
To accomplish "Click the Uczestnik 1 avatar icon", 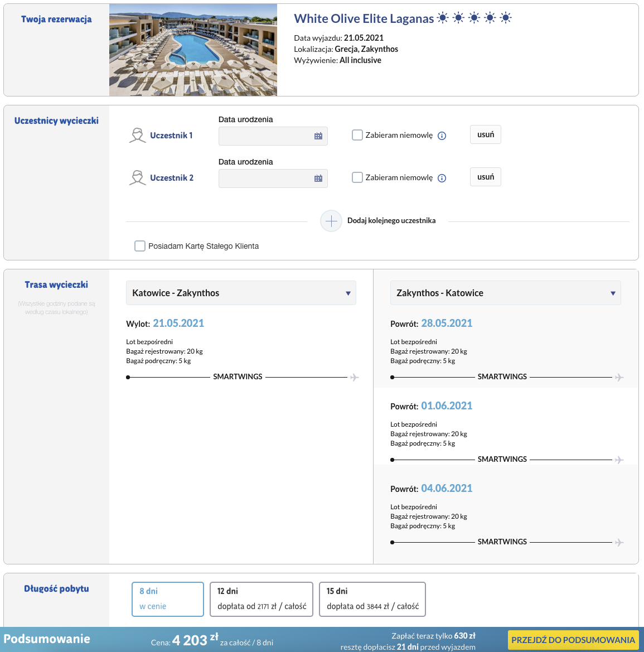I will (x=137, y=136).
